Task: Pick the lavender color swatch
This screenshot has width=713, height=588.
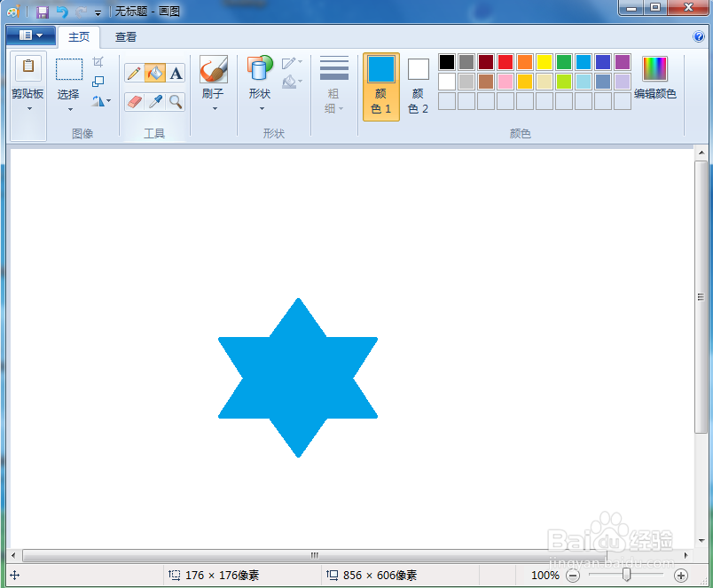Action: point(623,82)
